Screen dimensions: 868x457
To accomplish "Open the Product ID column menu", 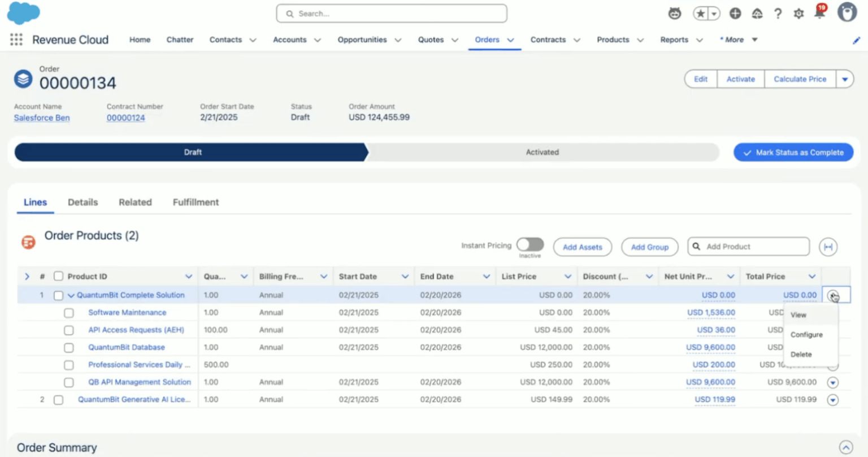I will click(189, 277).
